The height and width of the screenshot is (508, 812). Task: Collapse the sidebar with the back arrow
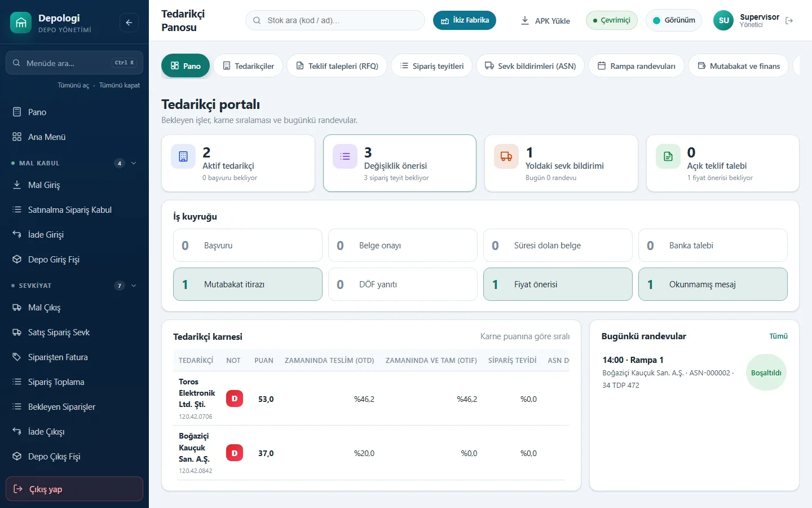tap(129, 23)
